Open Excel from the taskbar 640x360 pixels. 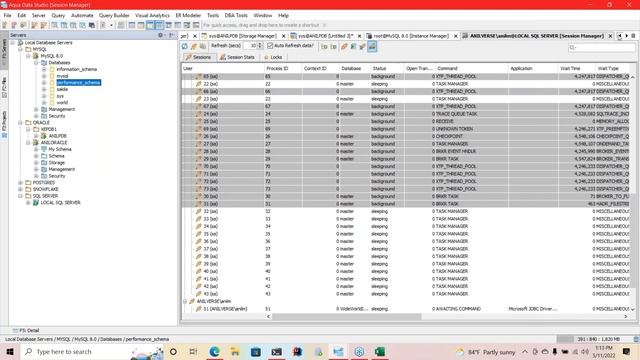pos(380,351)
